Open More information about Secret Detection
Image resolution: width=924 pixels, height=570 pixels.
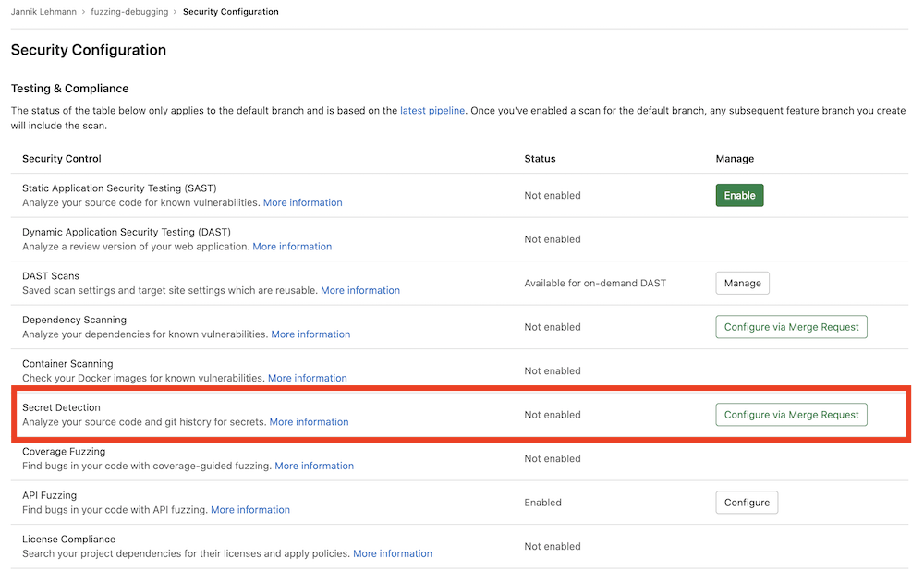[x=309, y=421]
